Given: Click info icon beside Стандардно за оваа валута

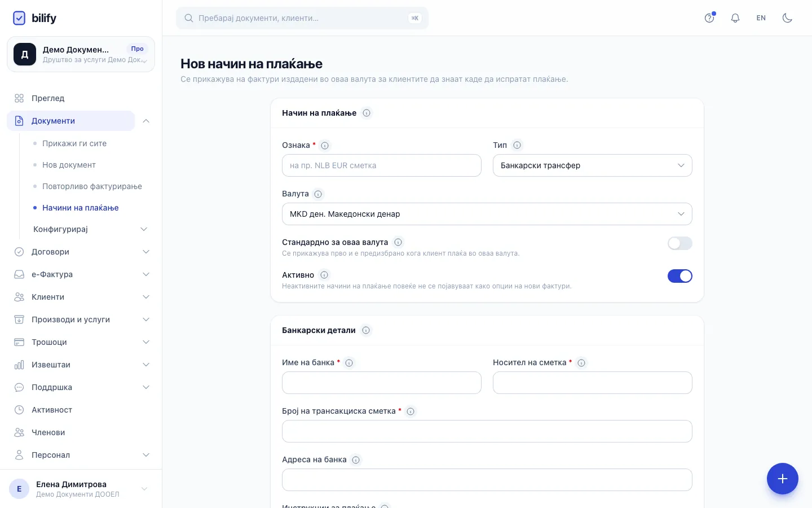Looking at the screenshot, I should pos(398,242).
